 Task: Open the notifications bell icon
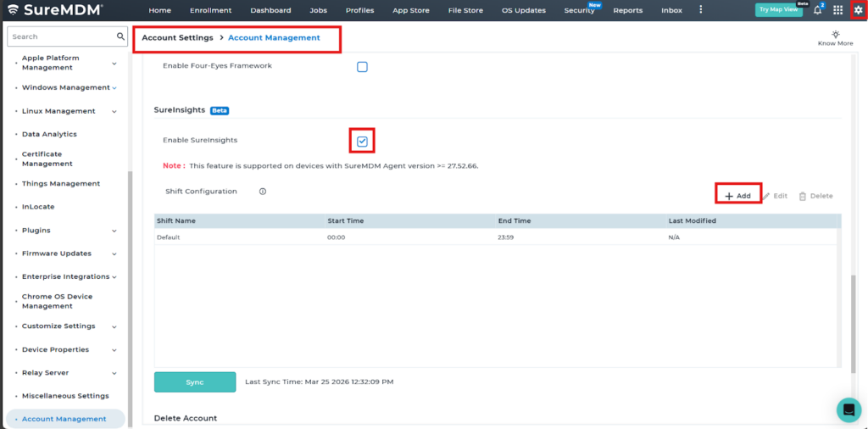817,10
